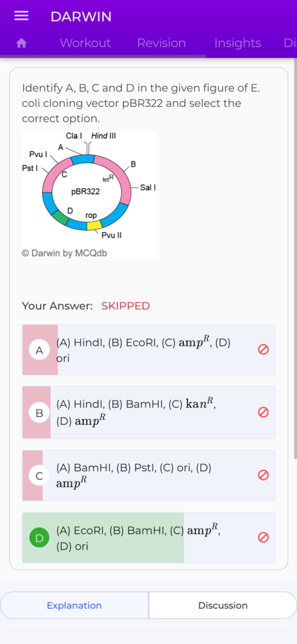The image size is (297, 644).
Task: Report icon on option D
Action: [x=263, y=537]
